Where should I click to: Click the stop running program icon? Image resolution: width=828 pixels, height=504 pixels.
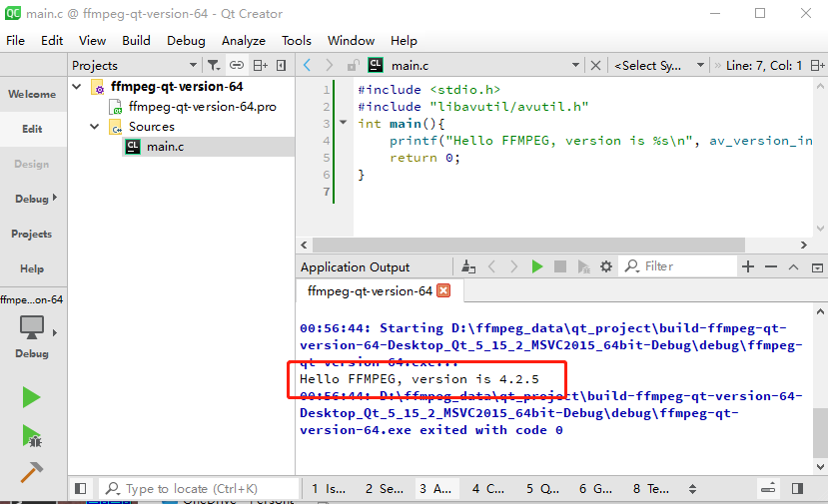coord(560,266)
